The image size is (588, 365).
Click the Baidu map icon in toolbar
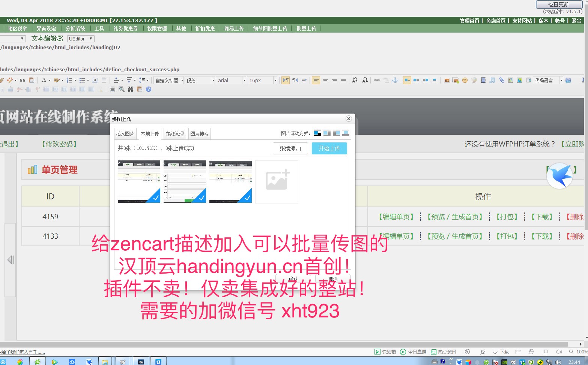[510, 80]
